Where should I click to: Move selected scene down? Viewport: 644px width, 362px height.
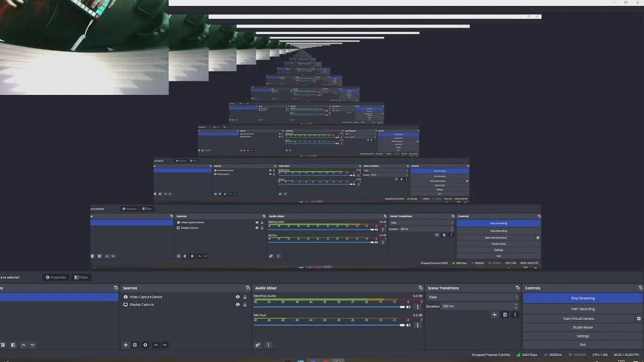(32, 345)
